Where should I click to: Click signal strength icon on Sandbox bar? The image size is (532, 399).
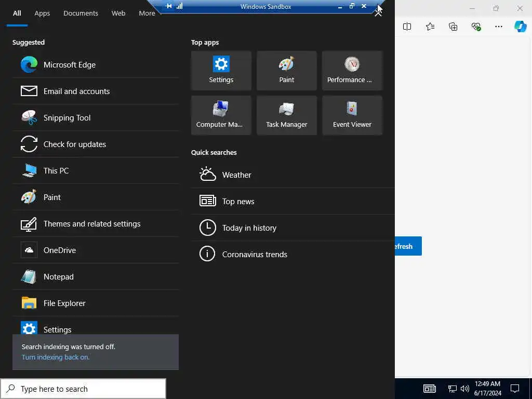pos(179,6)
